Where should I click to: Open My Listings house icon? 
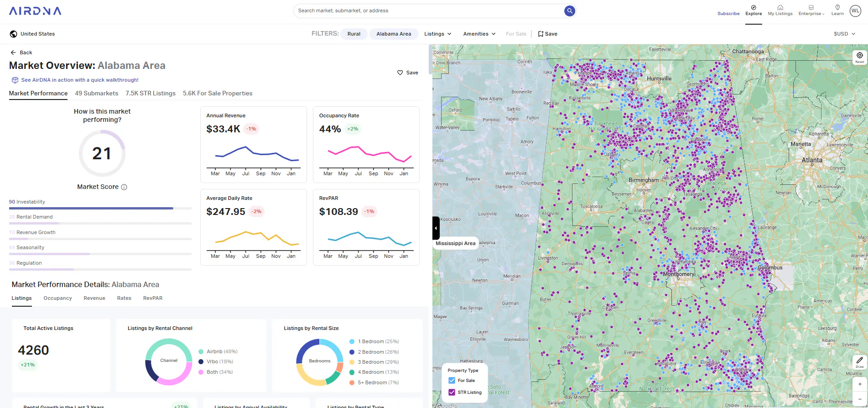(780, 7)
